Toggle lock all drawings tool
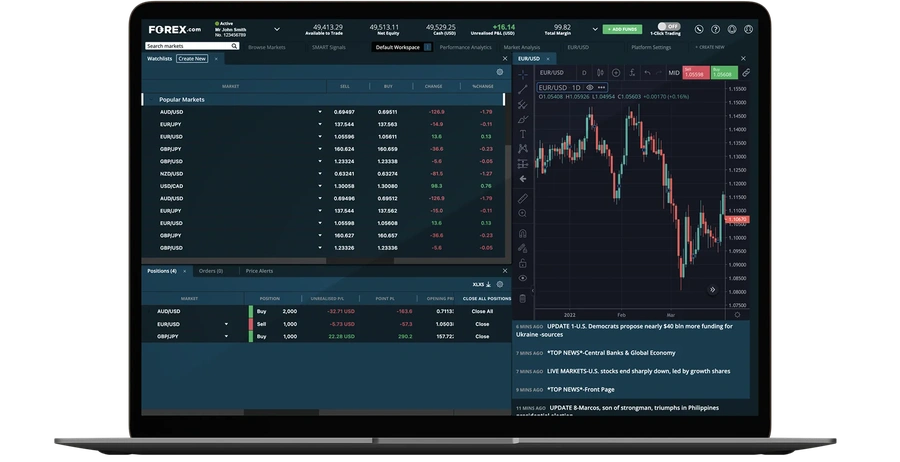 [522, 263]
